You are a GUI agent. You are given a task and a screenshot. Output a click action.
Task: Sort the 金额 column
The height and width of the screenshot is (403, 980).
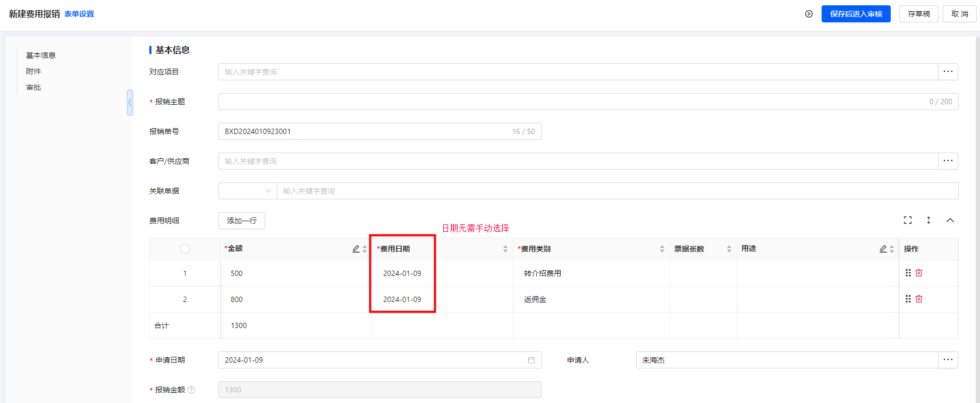point(365,249)
